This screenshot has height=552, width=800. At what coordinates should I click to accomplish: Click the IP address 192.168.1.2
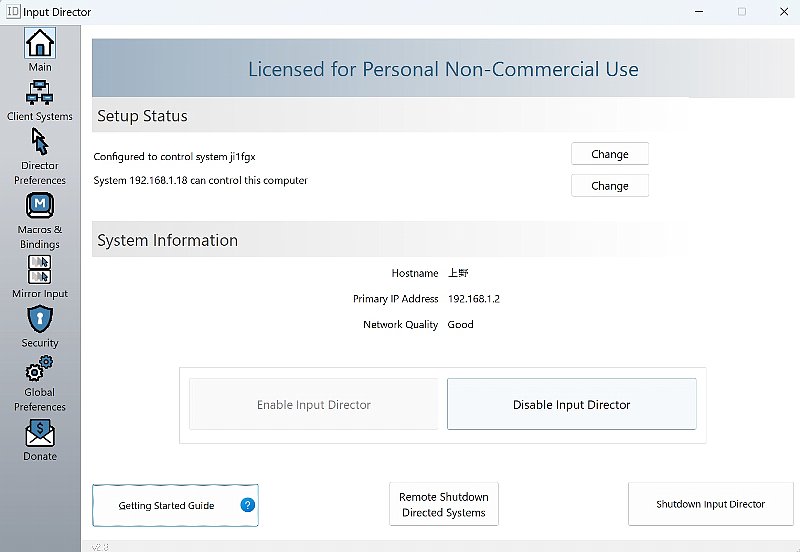tap(474, 299)
